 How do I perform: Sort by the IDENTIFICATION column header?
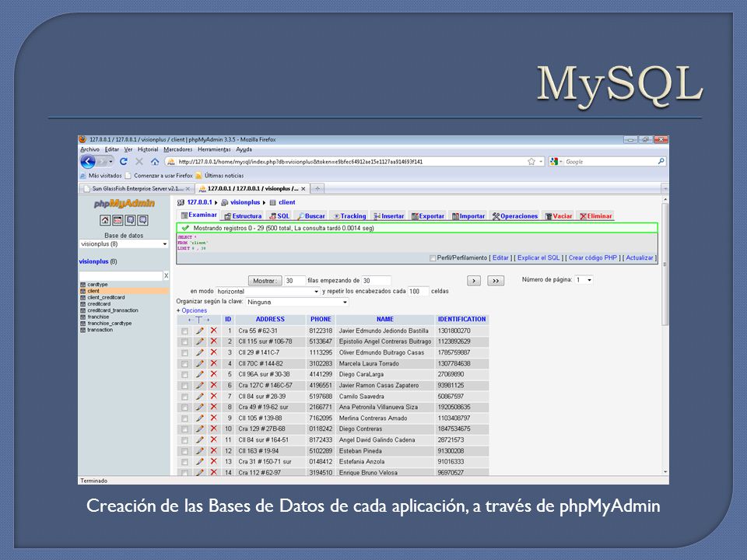click(x=461, y=320)
